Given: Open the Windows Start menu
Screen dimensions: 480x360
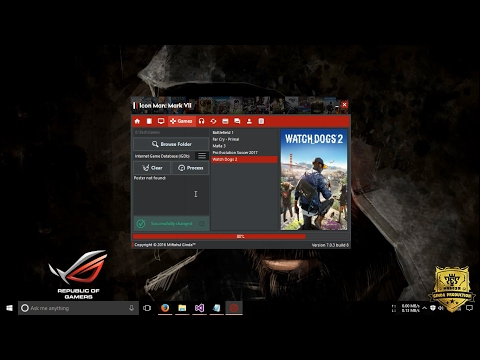Looking at the screenshot, I should tap(9, 308).
